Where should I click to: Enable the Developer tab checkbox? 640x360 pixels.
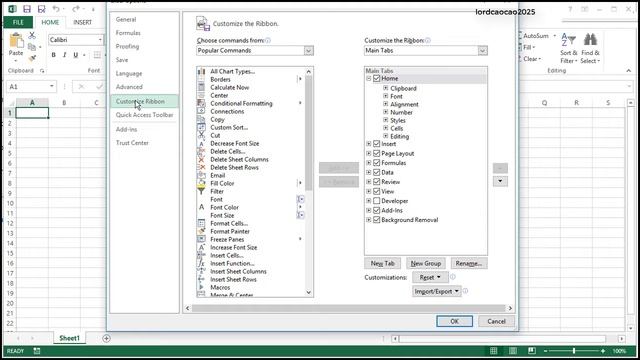(377, 201)
